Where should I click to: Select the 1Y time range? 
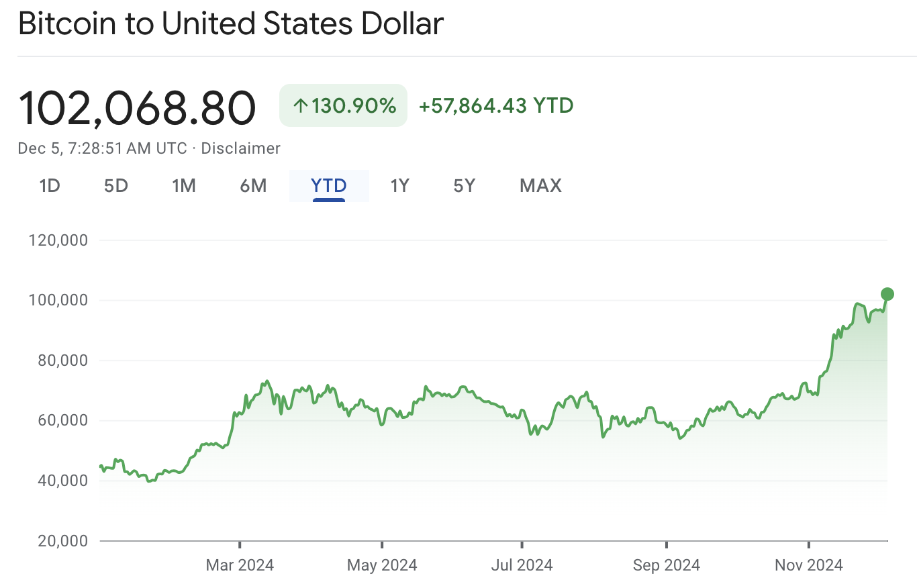pos(400,186)
